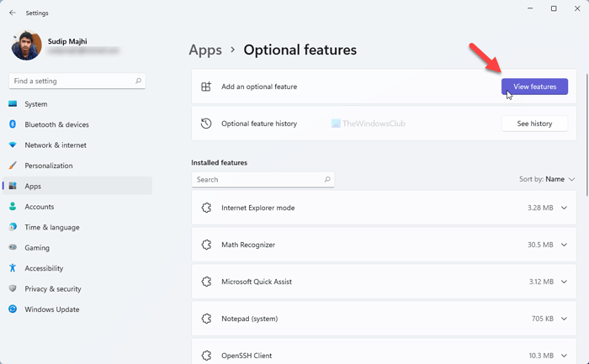589x364 pixels.
Task: Expand the Notepad (system) entry
Action: (x=565, y=319)
